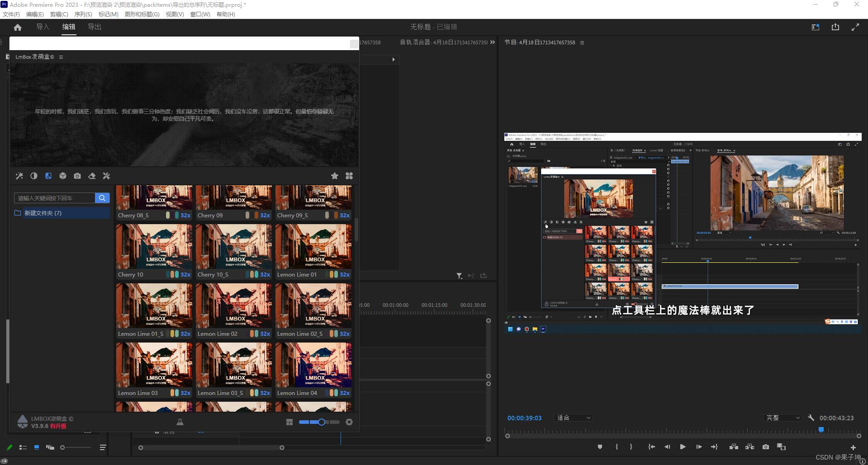Click the magic wand icon in LmBox toolbar
868x465 pixels.
click(19, 176)
